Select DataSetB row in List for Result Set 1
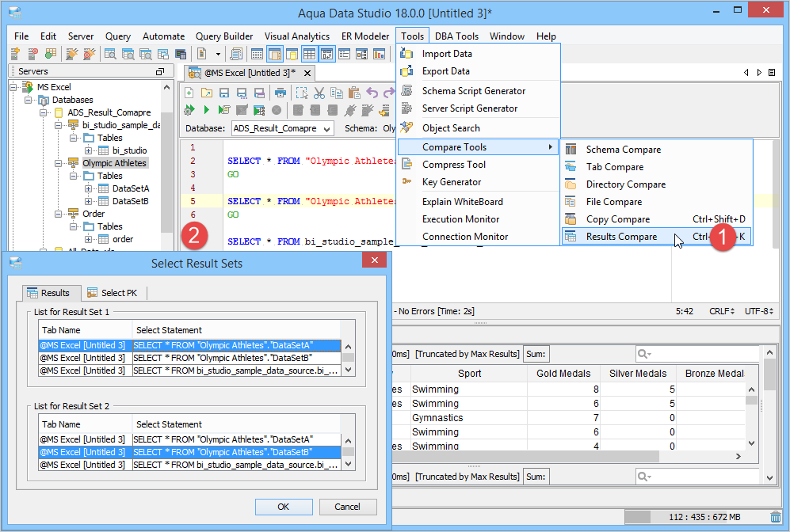 pyautogui.click(x=190, y=358)
